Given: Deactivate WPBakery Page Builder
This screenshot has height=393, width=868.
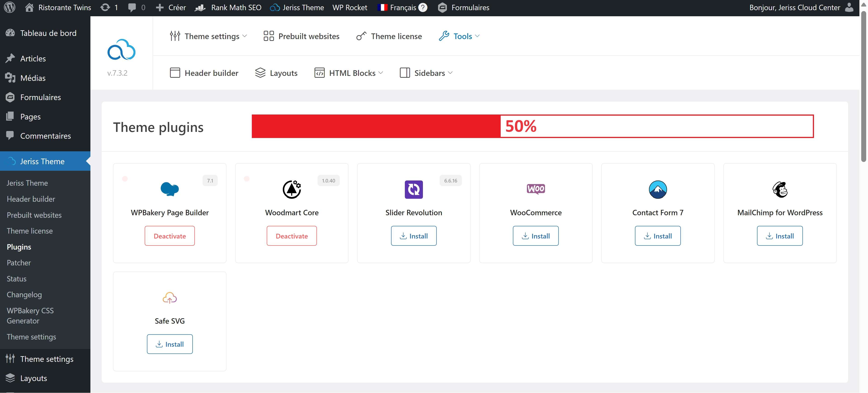Looking at the screenshot, I should tap(170, 236).
